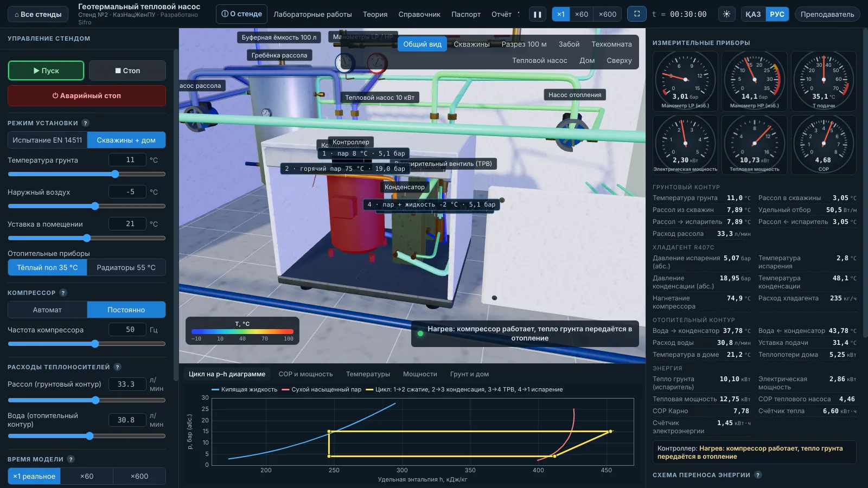Select Скважины + дом mode
Screen dimensions: 868x488
(126, 140)
